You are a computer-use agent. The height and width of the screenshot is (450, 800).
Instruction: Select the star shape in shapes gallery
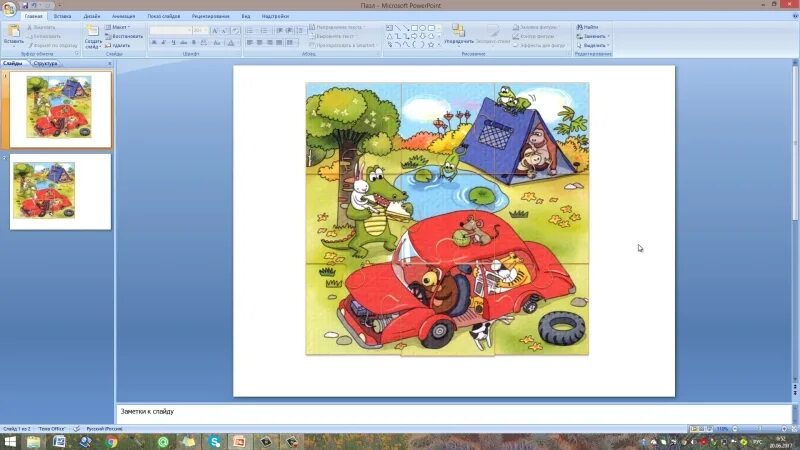coord(431,45)
